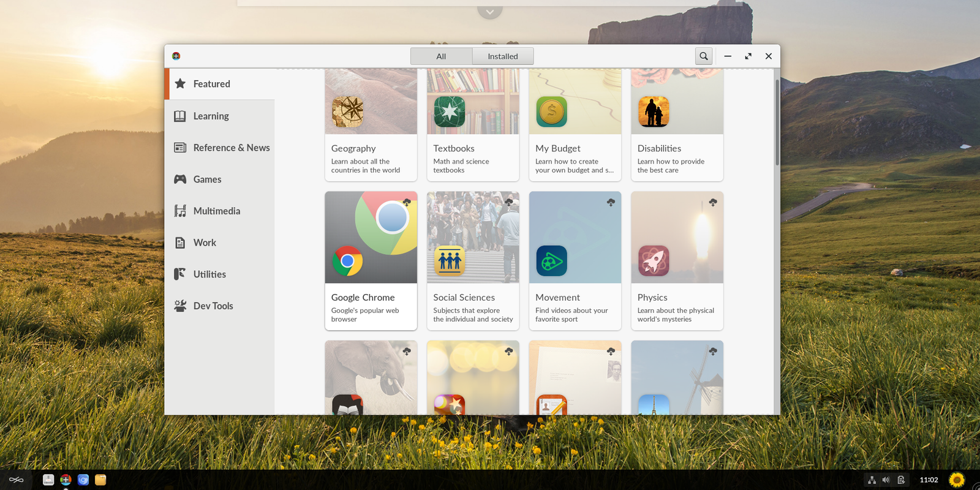980x490 pixels.
Task: Open the Dev Tools category
Action: (219, 306)
